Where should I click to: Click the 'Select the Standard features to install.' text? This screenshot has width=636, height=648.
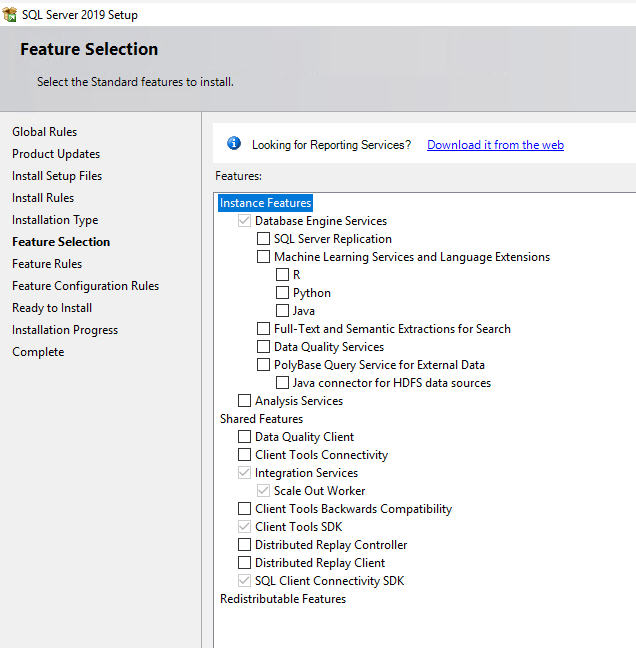pos(135,82)
